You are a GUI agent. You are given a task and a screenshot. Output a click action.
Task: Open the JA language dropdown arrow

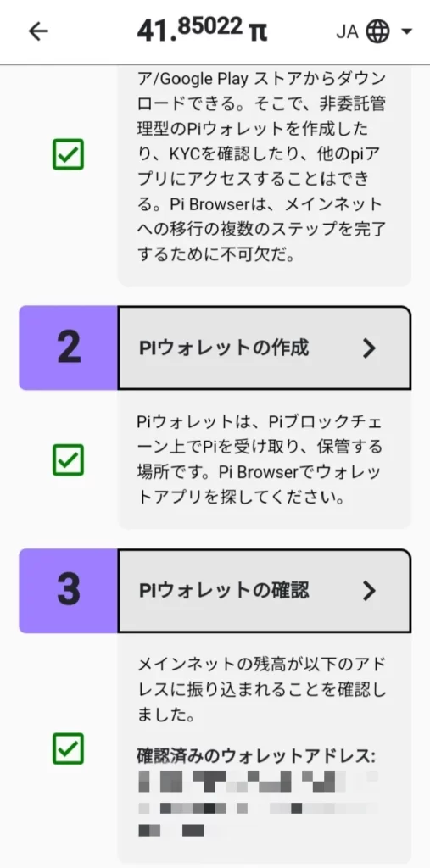pyautogui.click(x=407, y=31)
